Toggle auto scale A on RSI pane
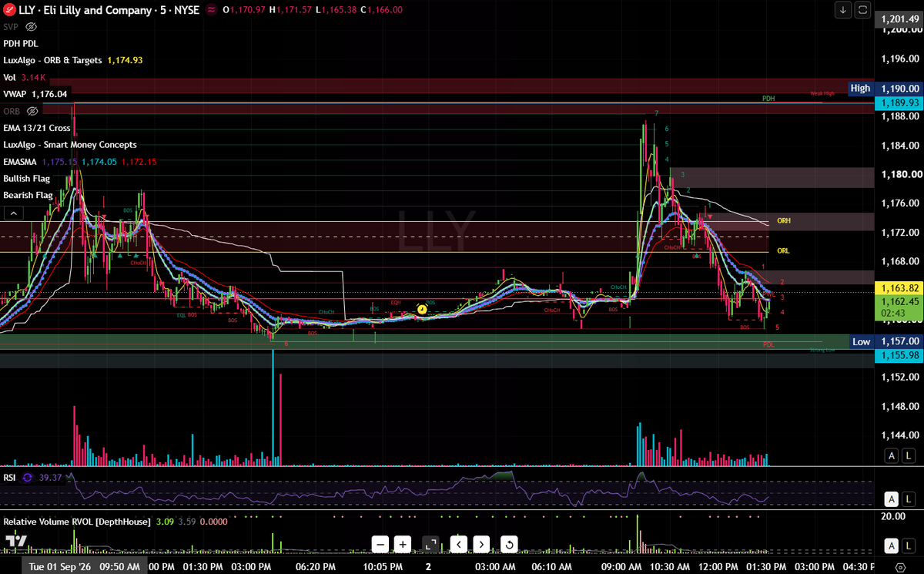The width and height of the screenshot is (924, 574). [x=891, y=499]
